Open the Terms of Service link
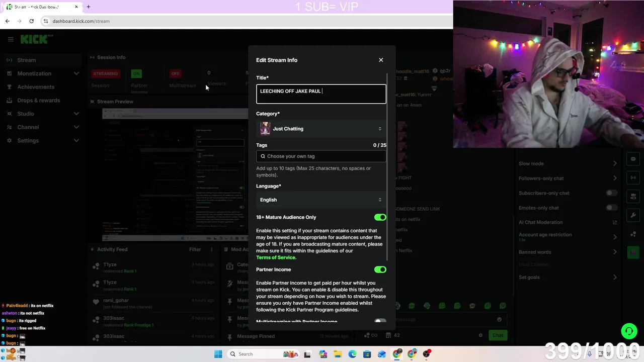This screenshot has width=644, height=362. click(276, 257)
